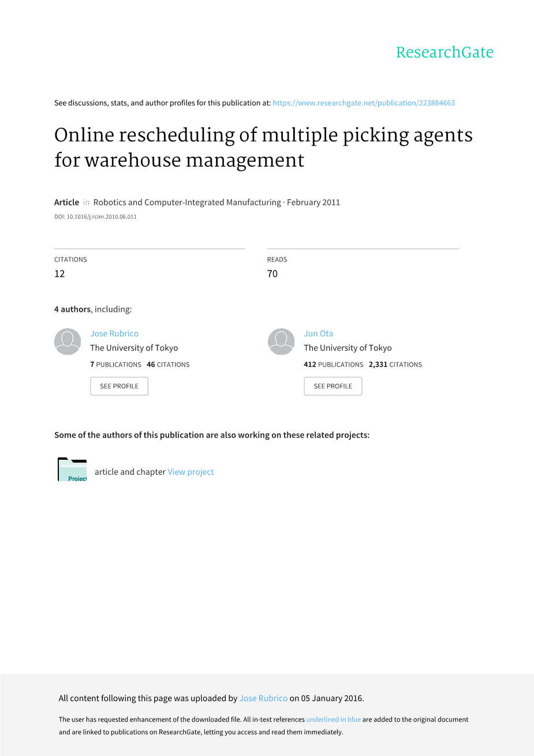Select the article title heading

(x=263, y=147)
